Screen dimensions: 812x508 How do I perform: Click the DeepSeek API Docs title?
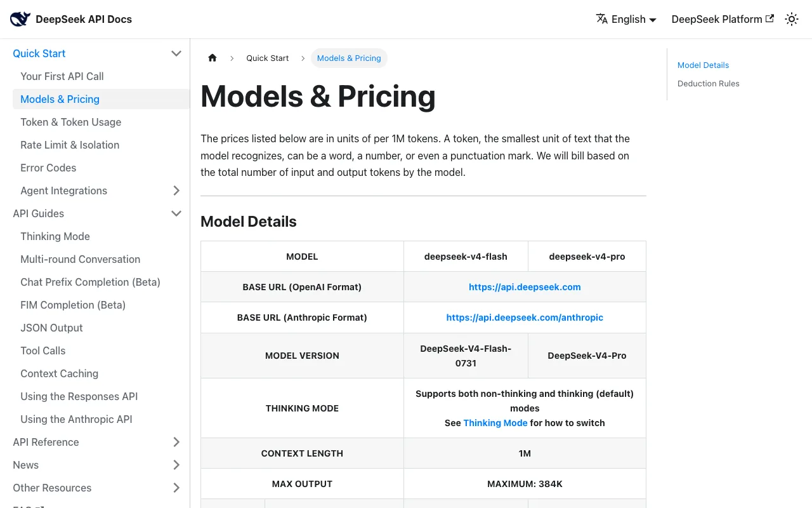click(84, 19)
